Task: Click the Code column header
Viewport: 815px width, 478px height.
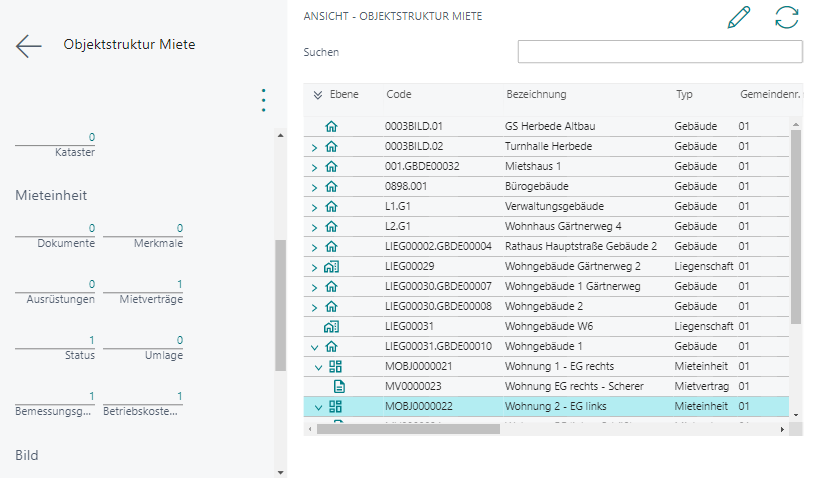Action: (x=399, y=95)
